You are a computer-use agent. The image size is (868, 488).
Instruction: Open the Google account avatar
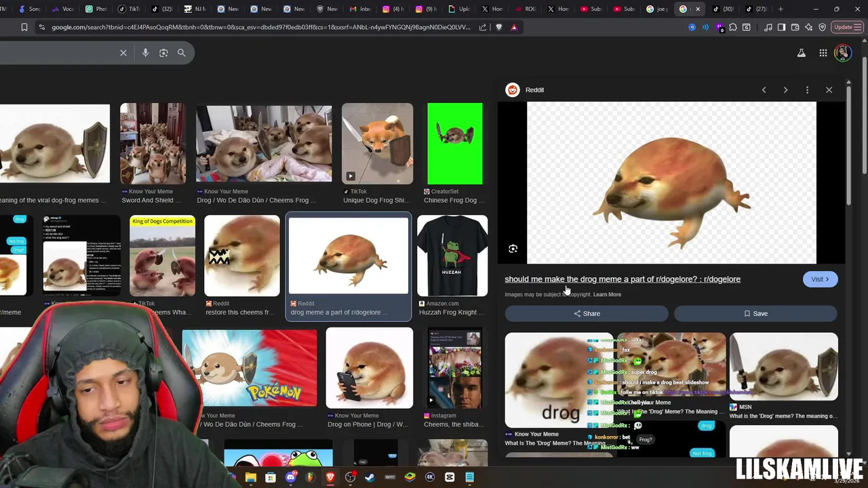[843, 53]
